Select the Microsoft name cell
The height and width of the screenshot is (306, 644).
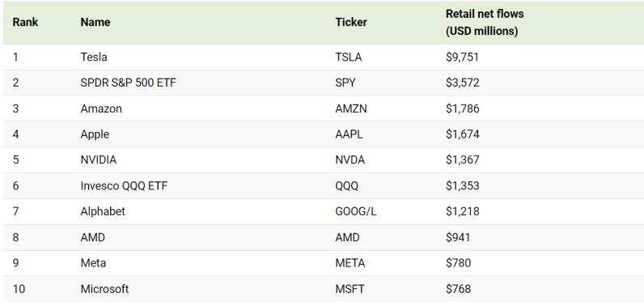coord(104,289)
